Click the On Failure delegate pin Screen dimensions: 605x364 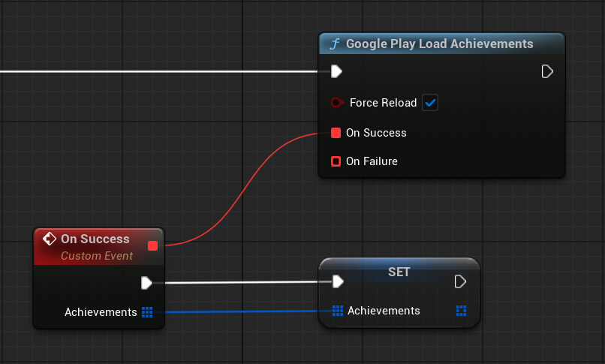pyautogui.click(x=336, y=161)
